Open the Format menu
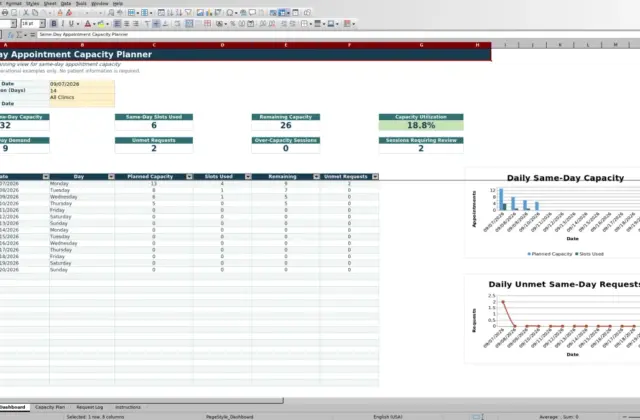 (x=13, y=3)
